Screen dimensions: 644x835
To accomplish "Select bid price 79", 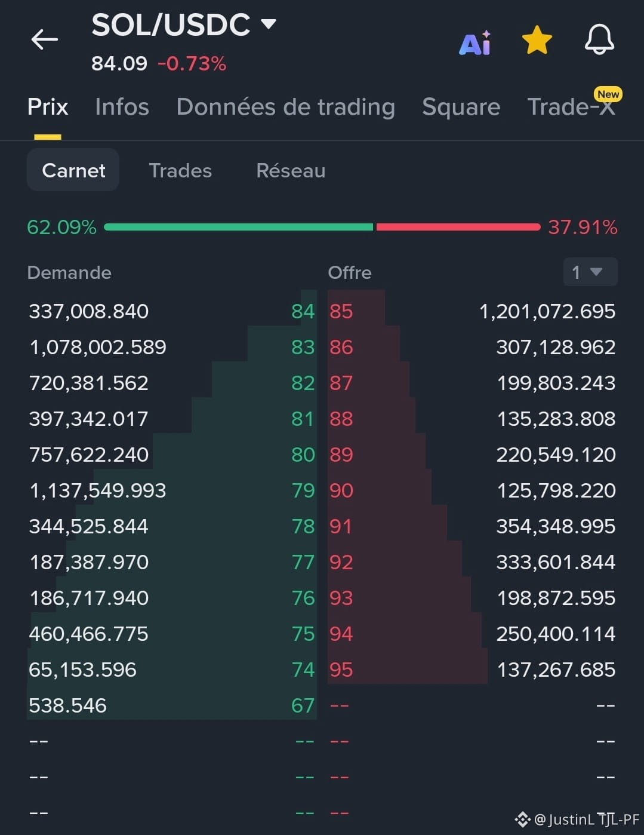I will (303, 490).
